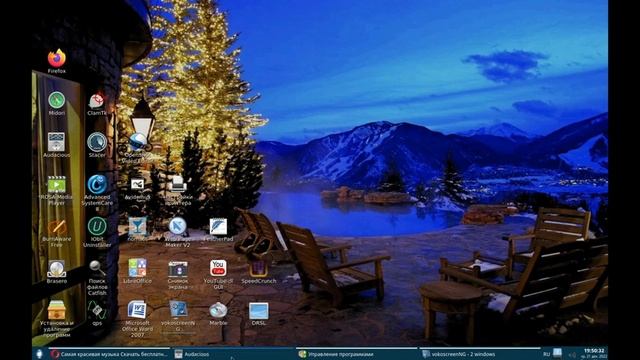Launch the vokoscreenNG desktop icon

click(178, 310)
